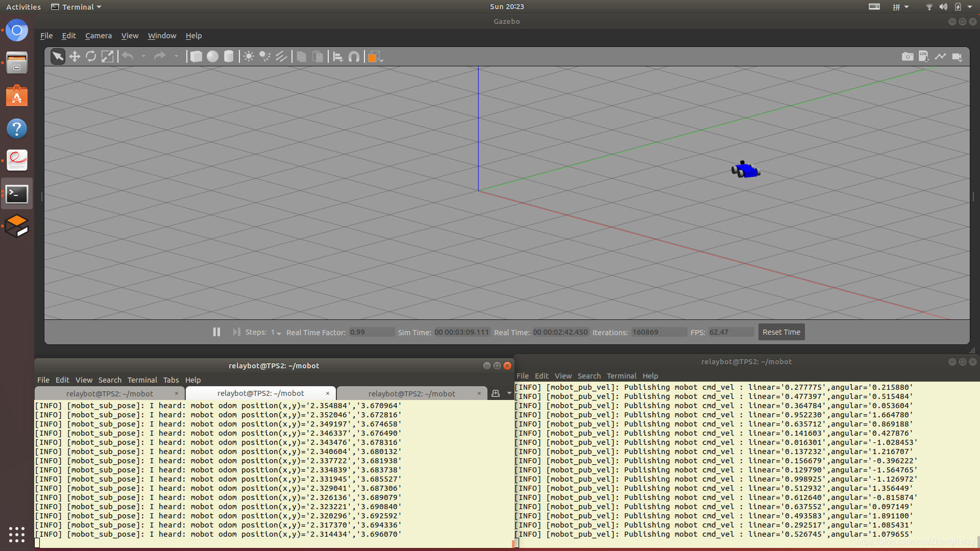
Task: Take a screenshot with camera icon
Action: click(x=908, y=57)
